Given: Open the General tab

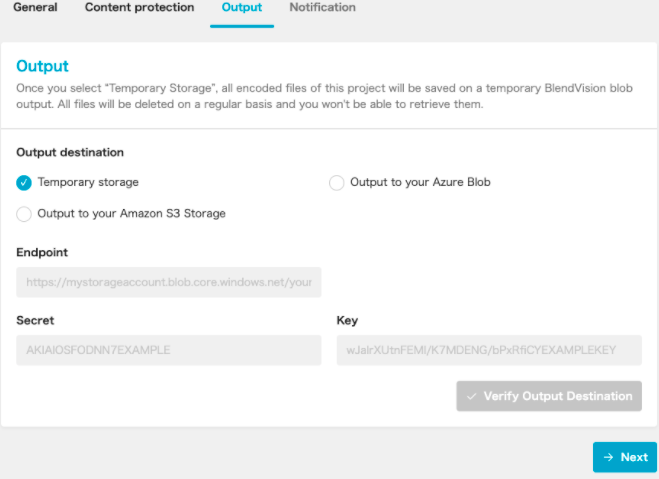Looking at the screenshot, I should pyautogui.click(x=35, y=8).
